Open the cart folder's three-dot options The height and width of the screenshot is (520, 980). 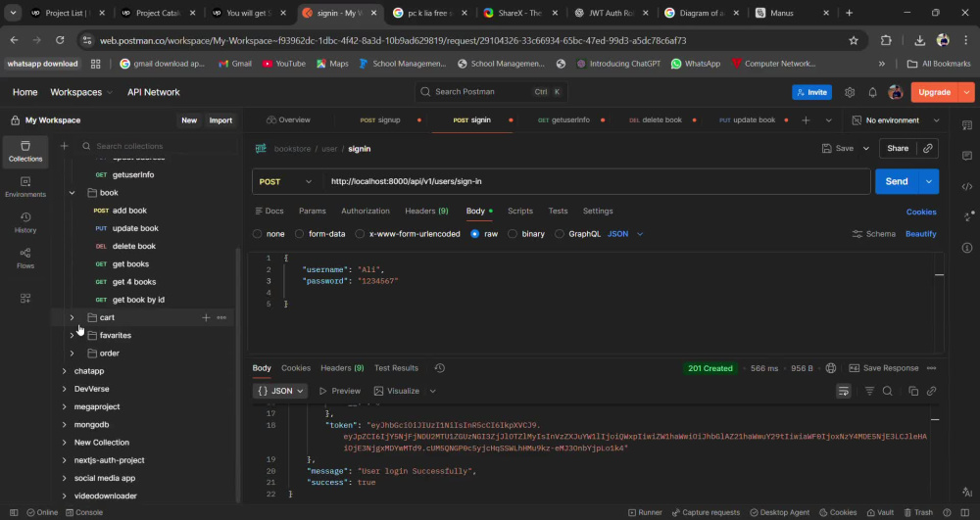(221, 317)
